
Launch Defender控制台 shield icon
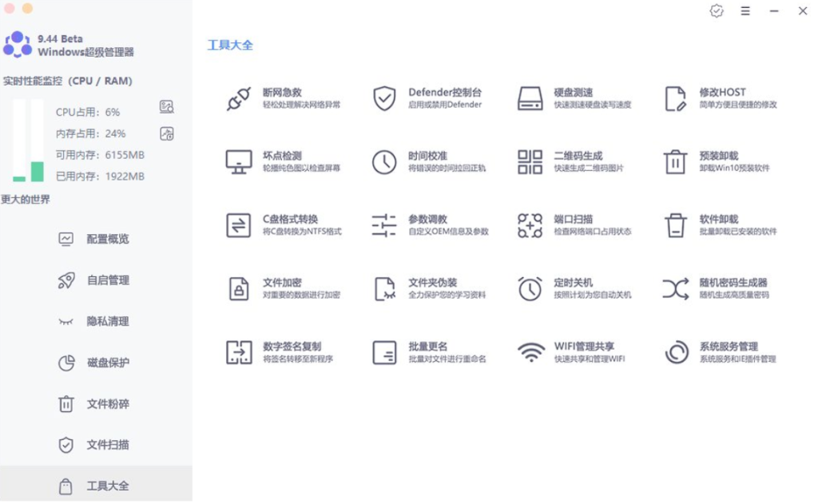384,98
